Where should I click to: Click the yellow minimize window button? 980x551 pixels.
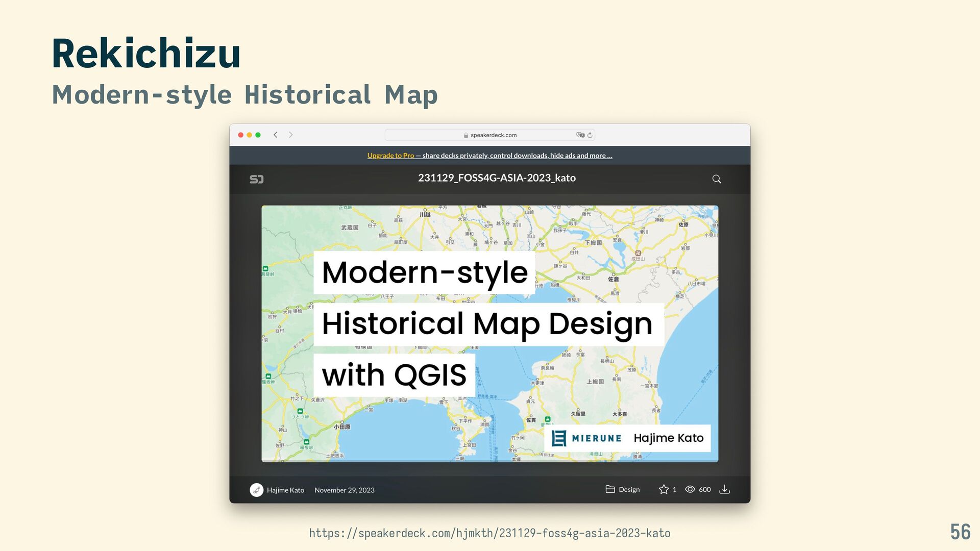click(x=250, y=135)
